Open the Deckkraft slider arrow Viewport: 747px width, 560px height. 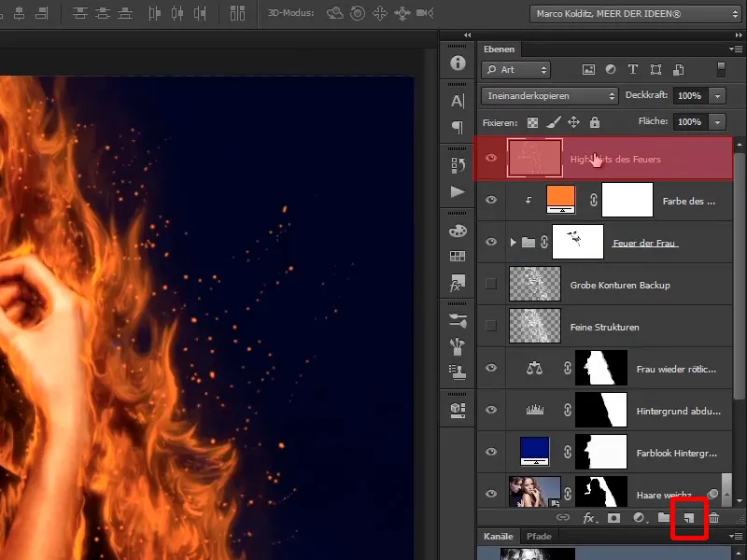pos(717,96)
